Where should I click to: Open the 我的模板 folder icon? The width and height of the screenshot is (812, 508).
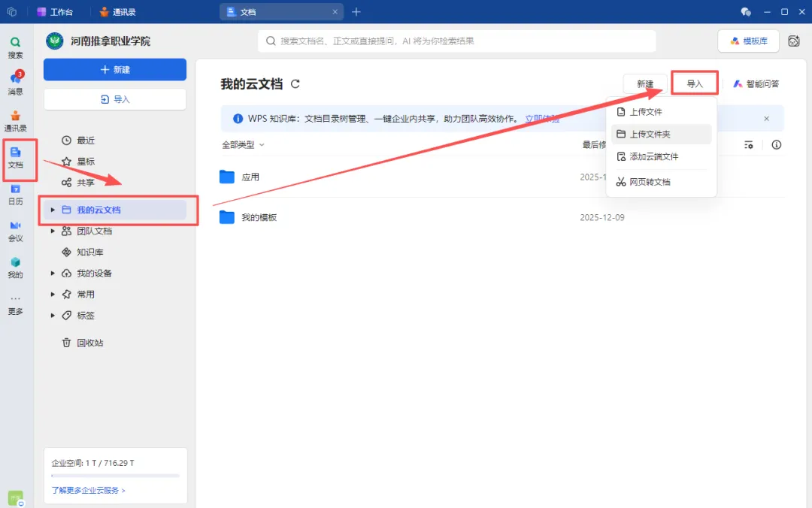(x=227, y=217)
